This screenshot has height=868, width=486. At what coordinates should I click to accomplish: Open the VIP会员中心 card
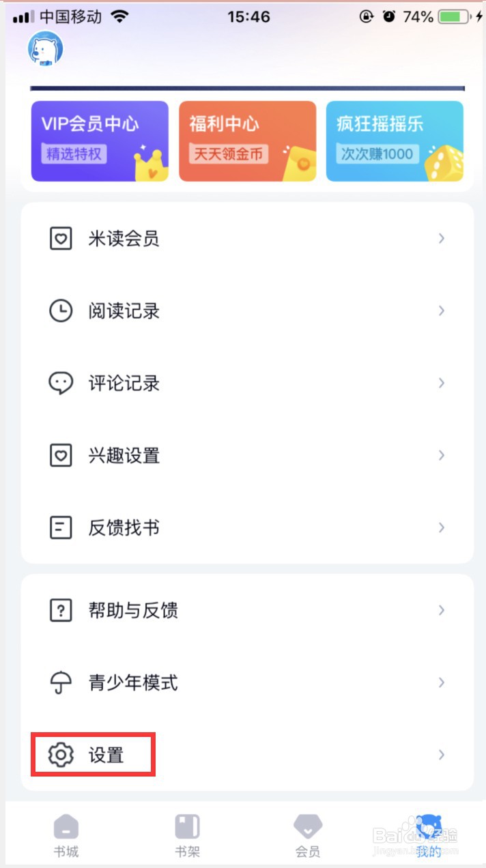pos(100,141)
